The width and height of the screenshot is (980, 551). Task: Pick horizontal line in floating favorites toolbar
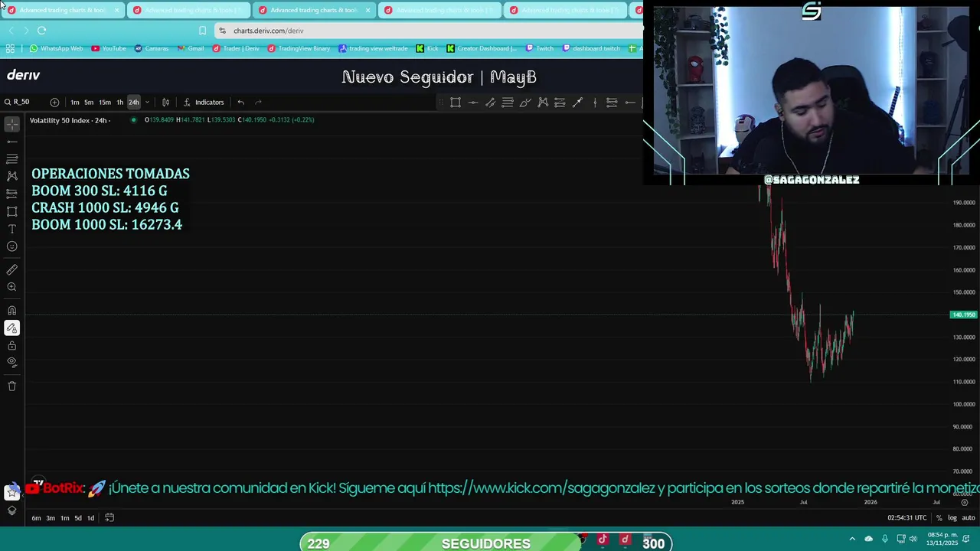[473, 102]
